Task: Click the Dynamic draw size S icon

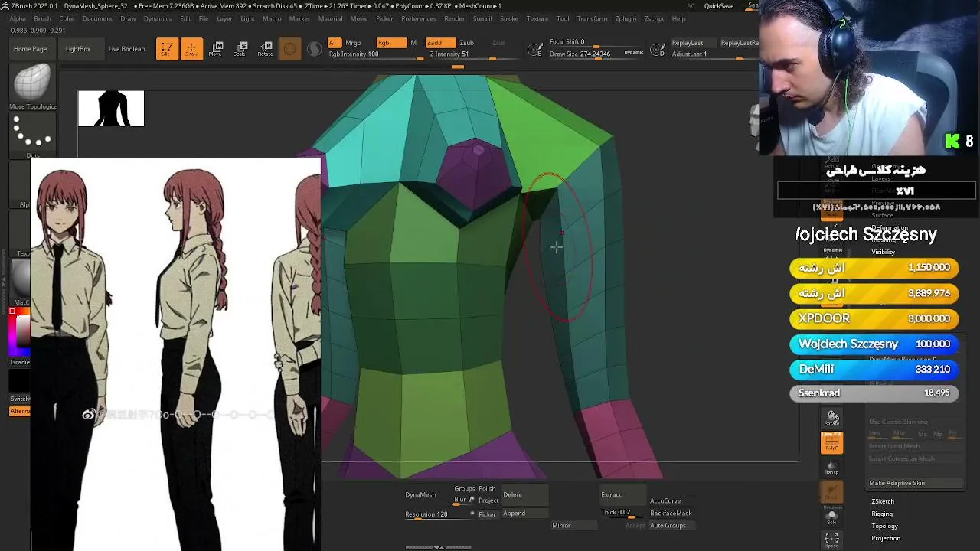Action: click(536, 51)
